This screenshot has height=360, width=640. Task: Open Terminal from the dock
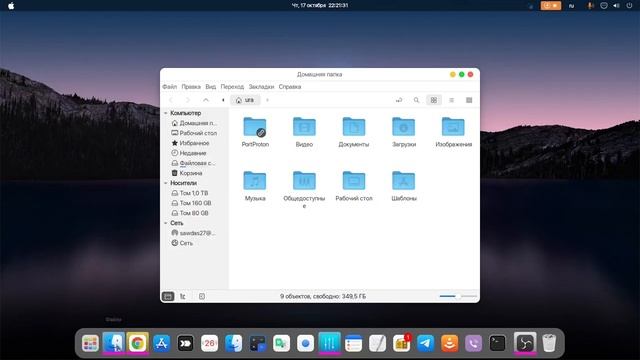(498, 343)
